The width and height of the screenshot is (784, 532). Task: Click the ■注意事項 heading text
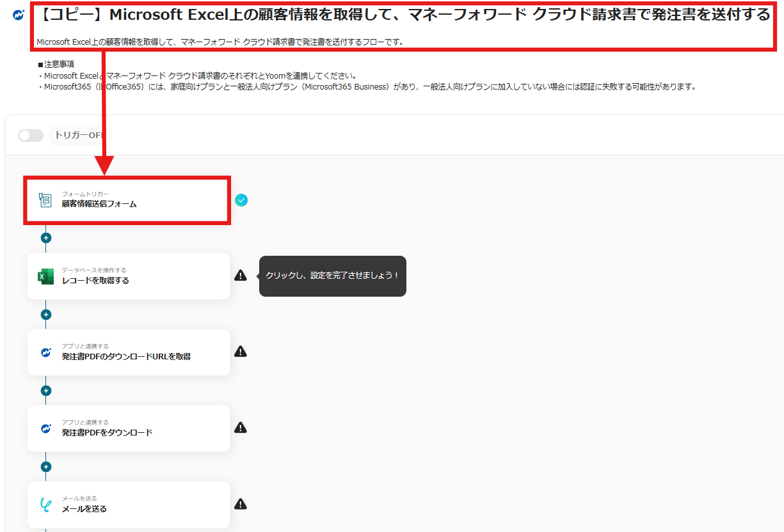(56, 65)
